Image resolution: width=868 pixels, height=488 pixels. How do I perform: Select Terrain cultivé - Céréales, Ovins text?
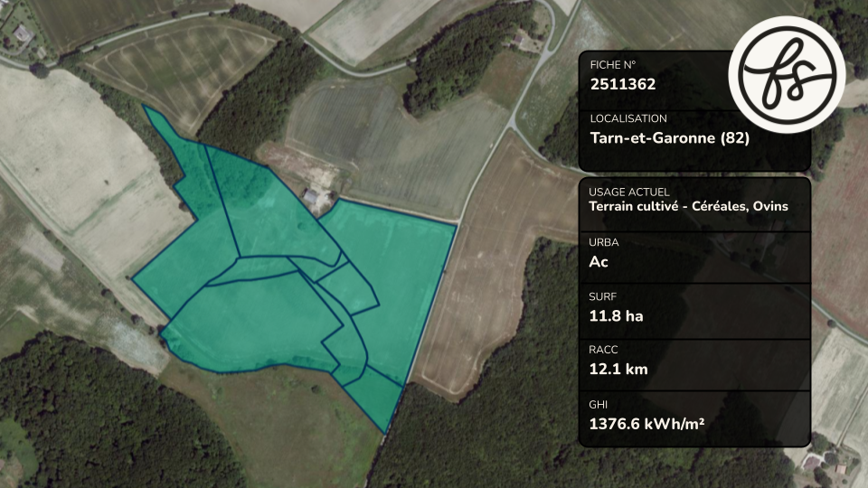click(688, 206)
